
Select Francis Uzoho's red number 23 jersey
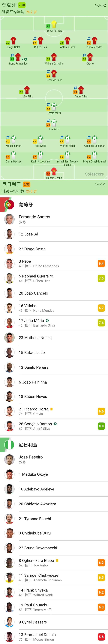coord(54,172)
